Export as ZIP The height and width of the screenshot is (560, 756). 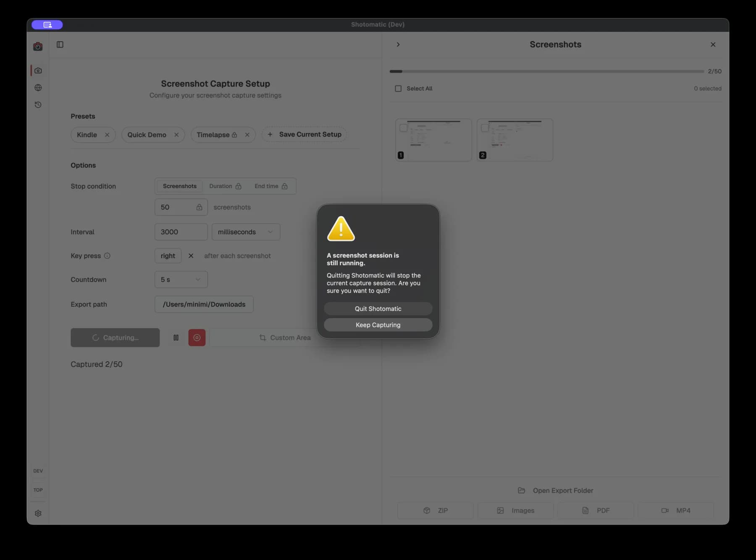[x=435, y=510]
